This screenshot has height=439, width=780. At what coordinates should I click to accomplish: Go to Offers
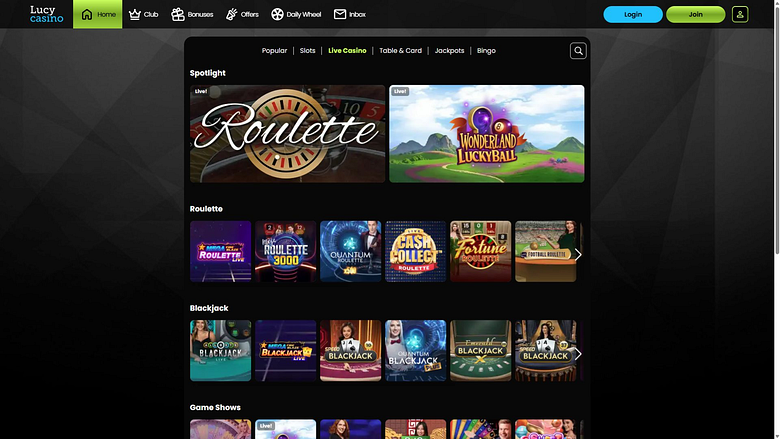[x=242, y=14]
